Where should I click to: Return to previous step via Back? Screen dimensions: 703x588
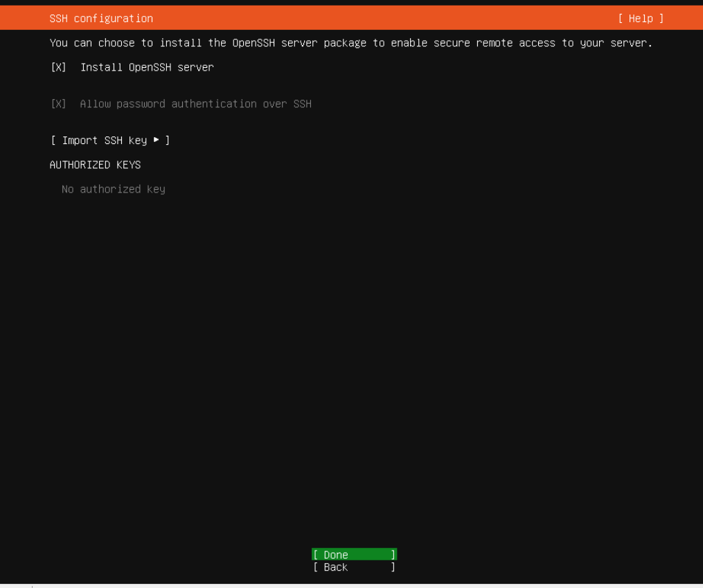pyautogui.click(x=353, y=567)
